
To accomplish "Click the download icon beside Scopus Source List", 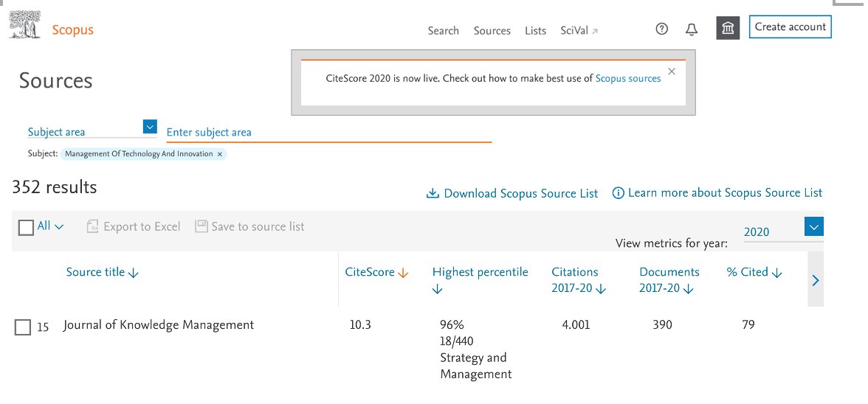I will coord(433,193).
